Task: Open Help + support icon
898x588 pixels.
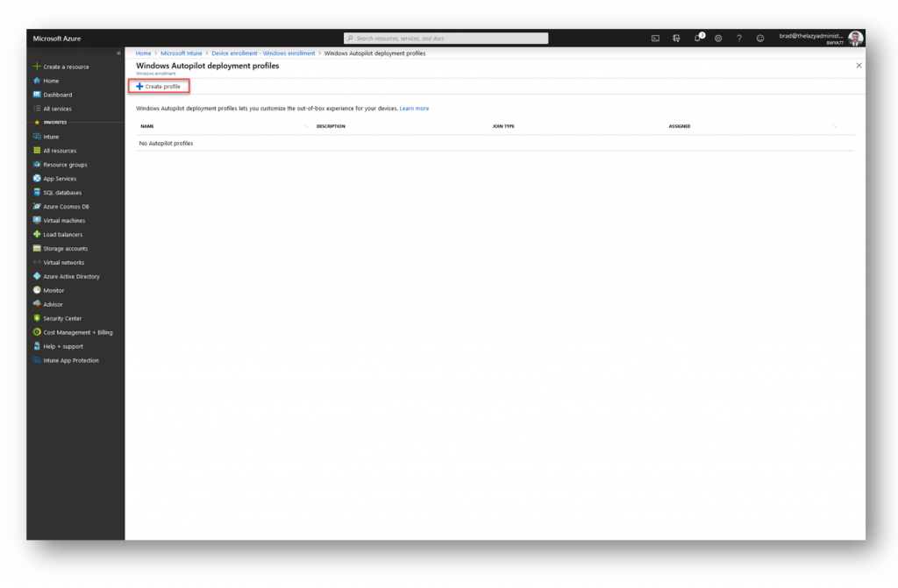Action: tap(37, 346)
